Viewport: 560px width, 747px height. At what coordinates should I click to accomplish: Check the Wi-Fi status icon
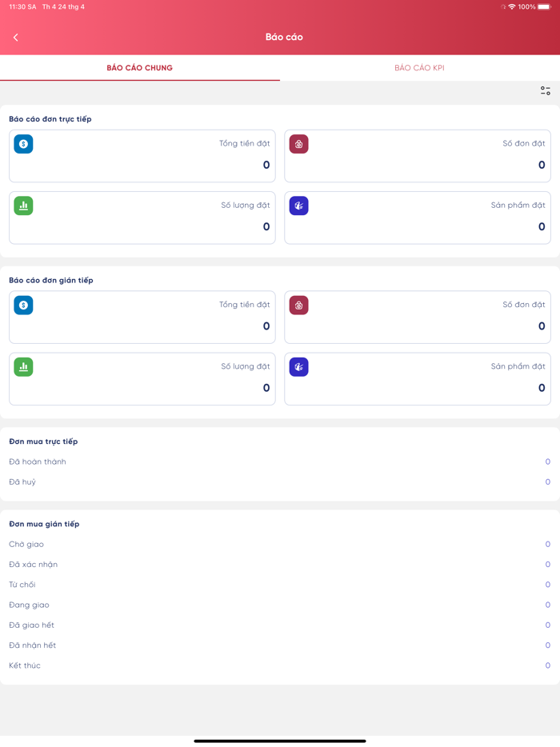(x=512, y=6)
